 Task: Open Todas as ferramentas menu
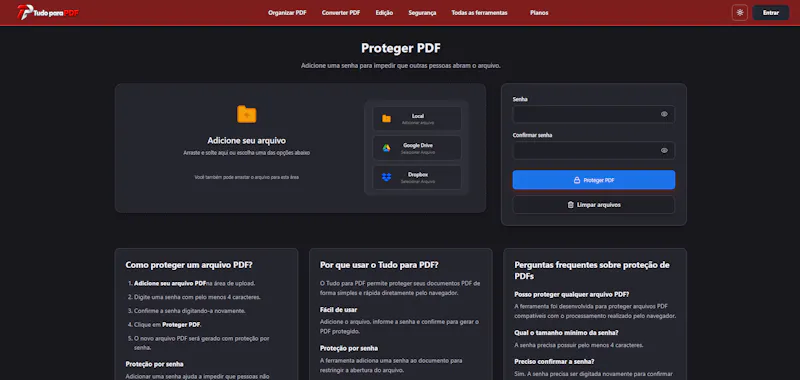[479, 13]
